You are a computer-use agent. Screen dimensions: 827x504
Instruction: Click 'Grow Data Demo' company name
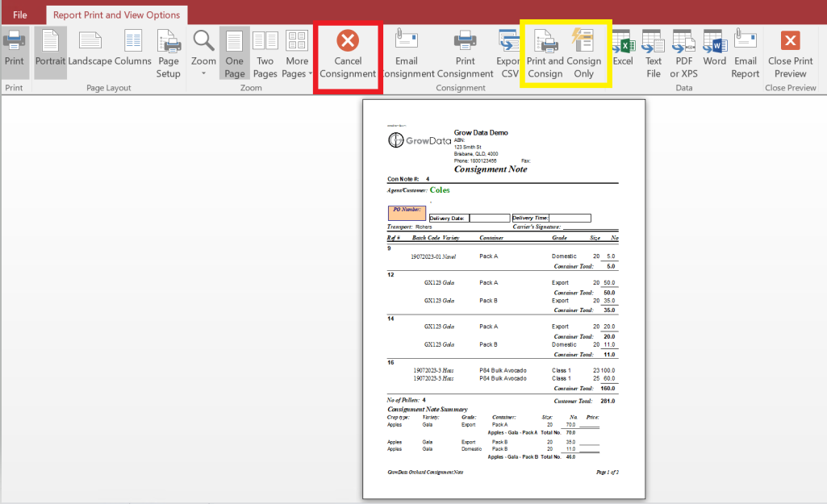pyautogui.click(x=481, y=133)
